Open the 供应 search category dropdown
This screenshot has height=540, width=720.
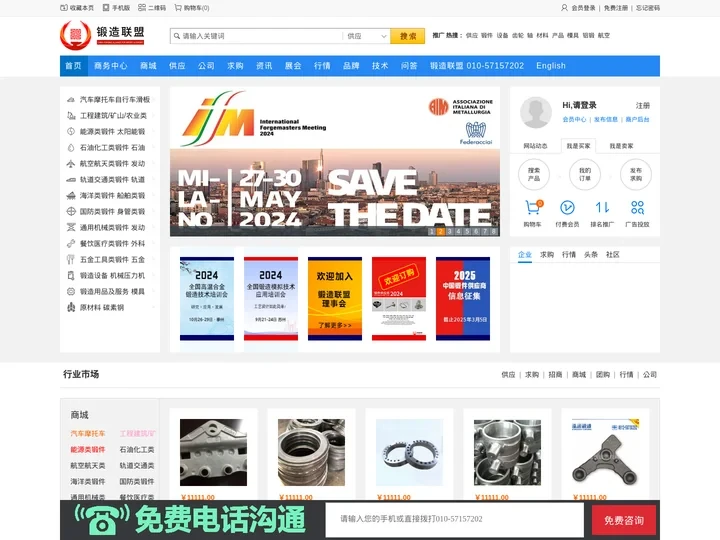pos(366,36)
